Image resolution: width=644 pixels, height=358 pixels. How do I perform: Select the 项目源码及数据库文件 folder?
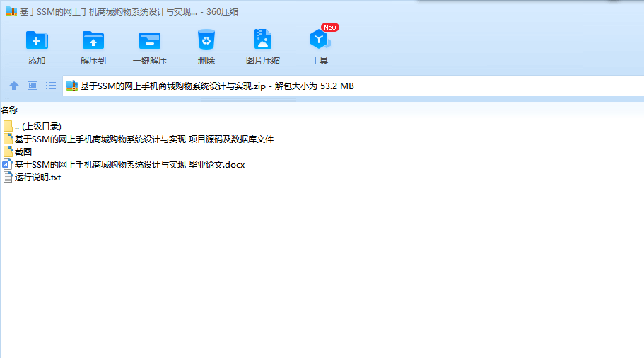(138, 139)
